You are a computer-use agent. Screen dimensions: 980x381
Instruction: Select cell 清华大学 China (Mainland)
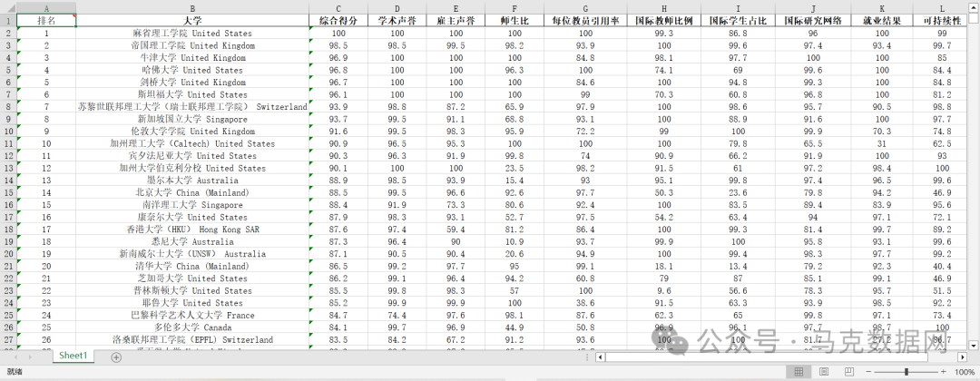click(192, 266)
